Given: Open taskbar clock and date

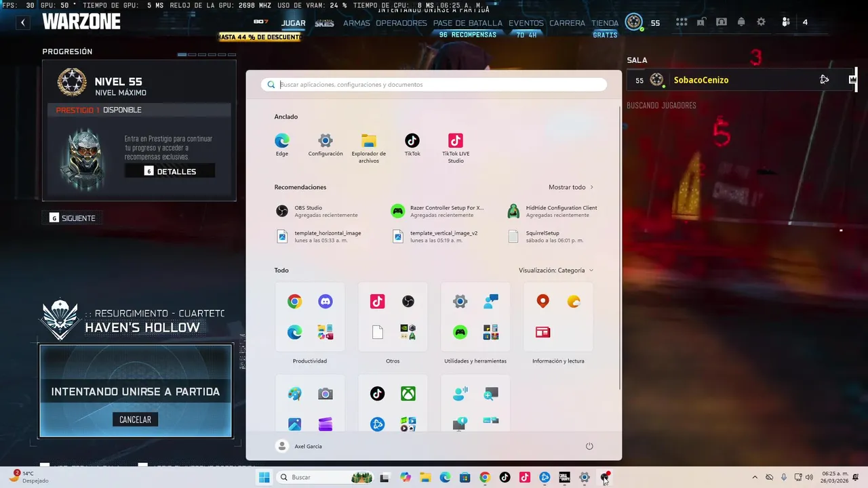Looking at the screenshot, I should 835,477.
